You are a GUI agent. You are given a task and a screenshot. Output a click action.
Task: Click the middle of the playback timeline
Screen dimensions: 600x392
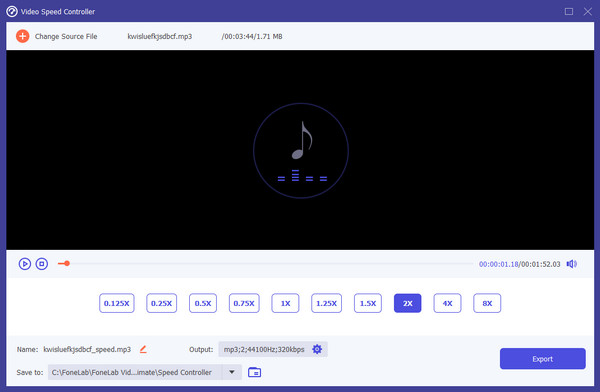[x=265, y=263]
